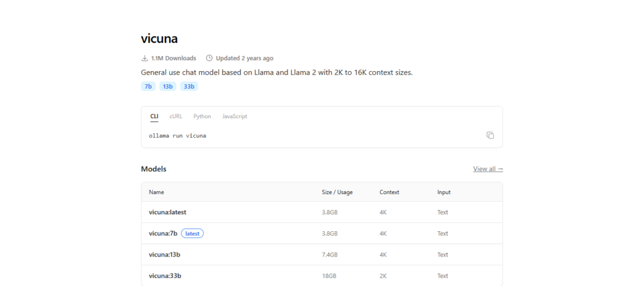
Task: Click the Updated 2 years ago text
Action: pyautogui.click(x=245, y=58)
